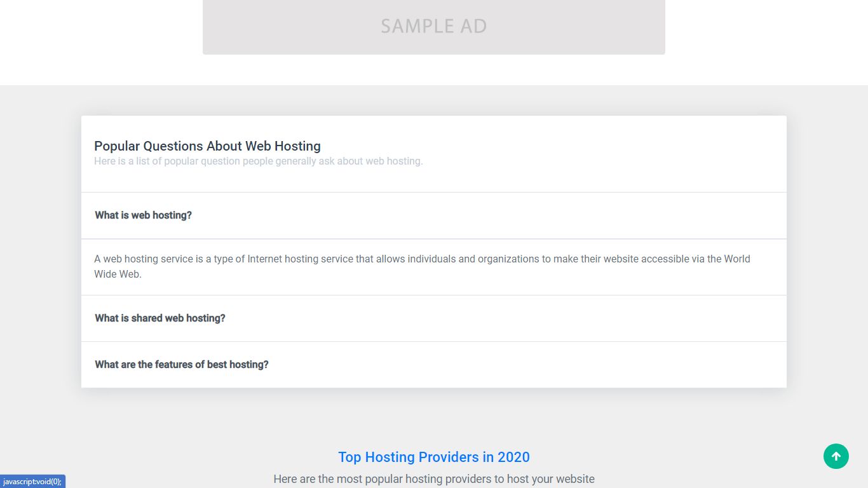Viewport: 868px width, 488px height.
Task: Collapse the "What is web hosting?" question
Action: pyautogui.click(x=144, y=215)
